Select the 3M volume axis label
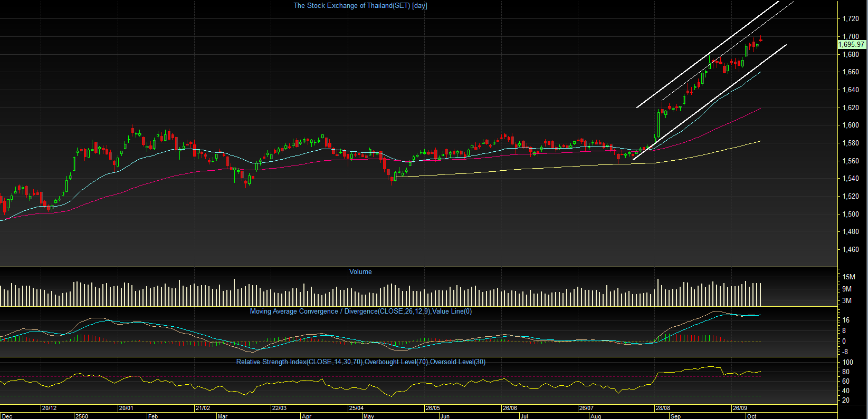The width and height of the screenshot is (868, 419). pyautogui.click(x=847, y=301)
